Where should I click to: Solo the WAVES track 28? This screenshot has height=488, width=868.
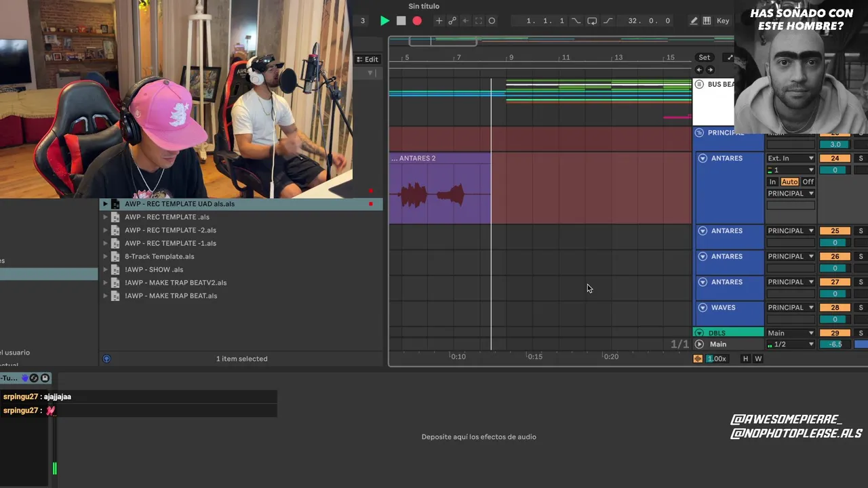pyautogui.click(x=861, y=308)
